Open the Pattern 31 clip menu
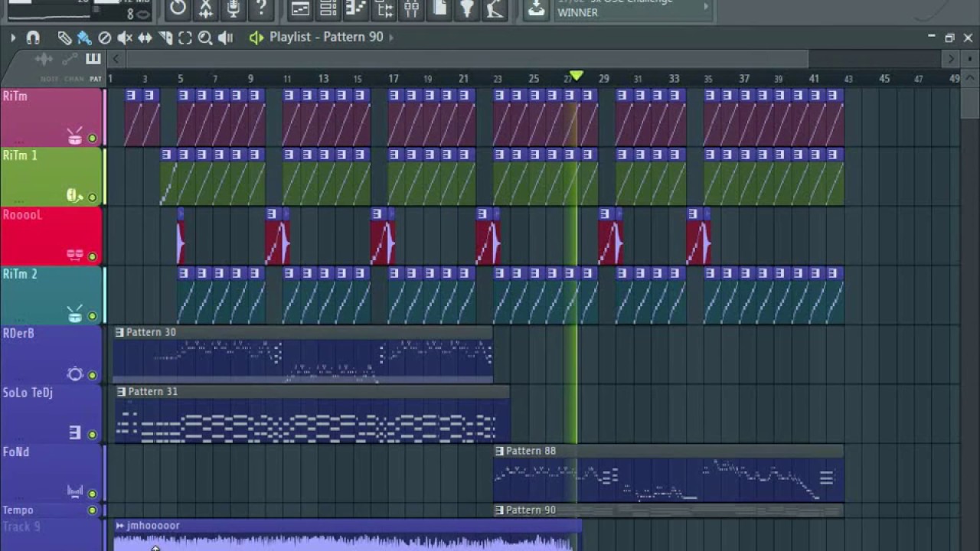Screen dimensions: 980x551 121,391
